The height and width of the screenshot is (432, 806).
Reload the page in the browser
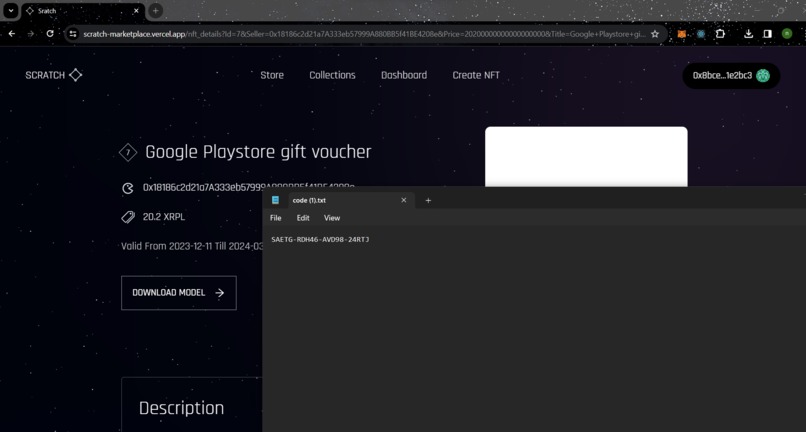click(50, 34)
